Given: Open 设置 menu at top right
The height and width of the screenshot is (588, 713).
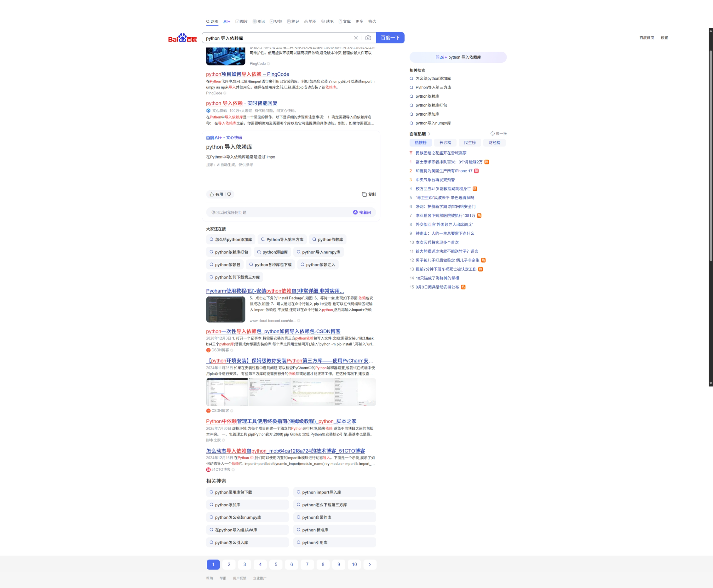Looking at the screenshot, I should click(x=664, y=38).
